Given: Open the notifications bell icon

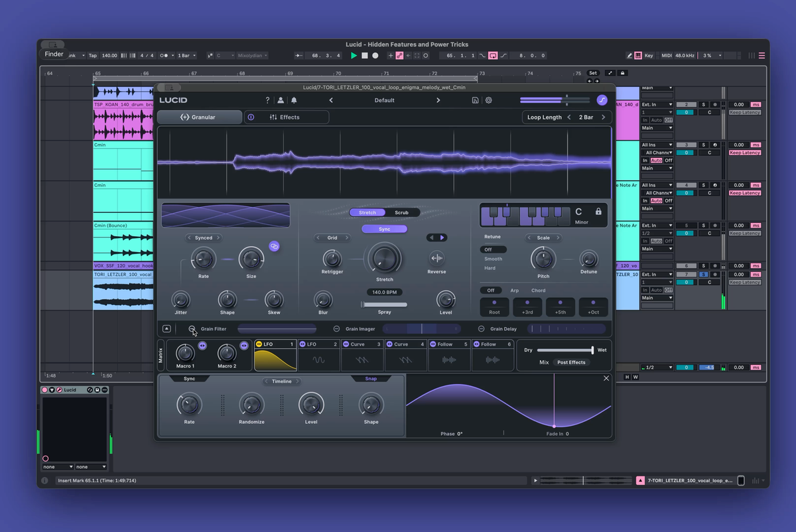Looking at the screenshot, I should (x=294, y=100).
